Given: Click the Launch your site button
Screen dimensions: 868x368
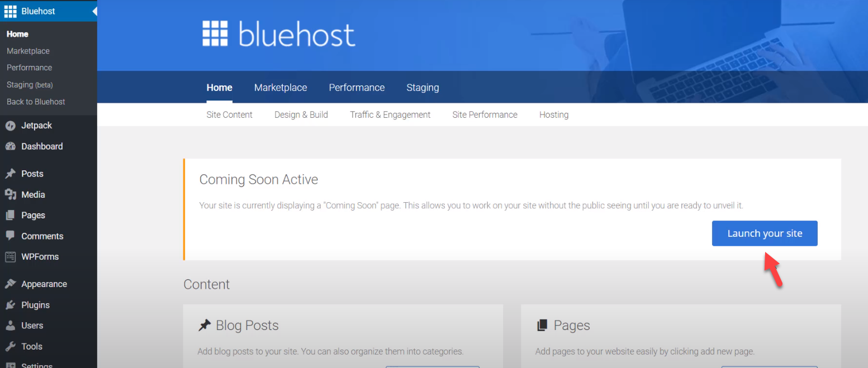Looking at the screenshot, I should pos(765,233).
